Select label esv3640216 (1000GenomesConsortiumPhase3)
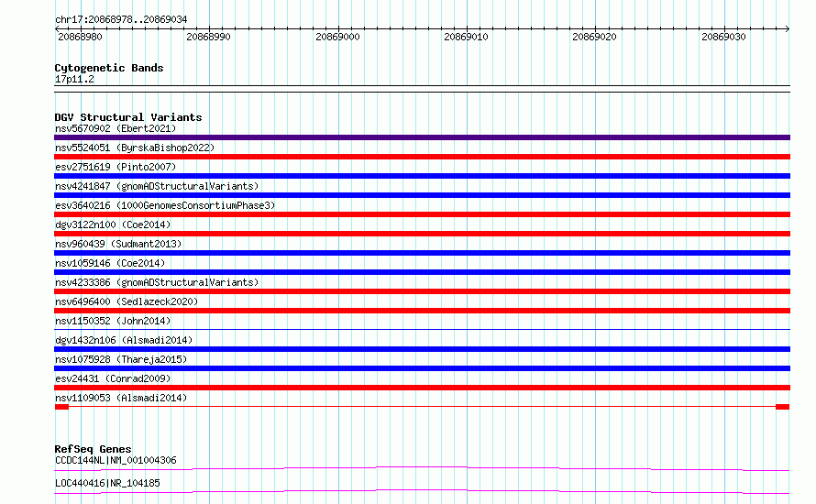Image resolution: width=816 pixels, height=504 pixels. pos(165,205)
